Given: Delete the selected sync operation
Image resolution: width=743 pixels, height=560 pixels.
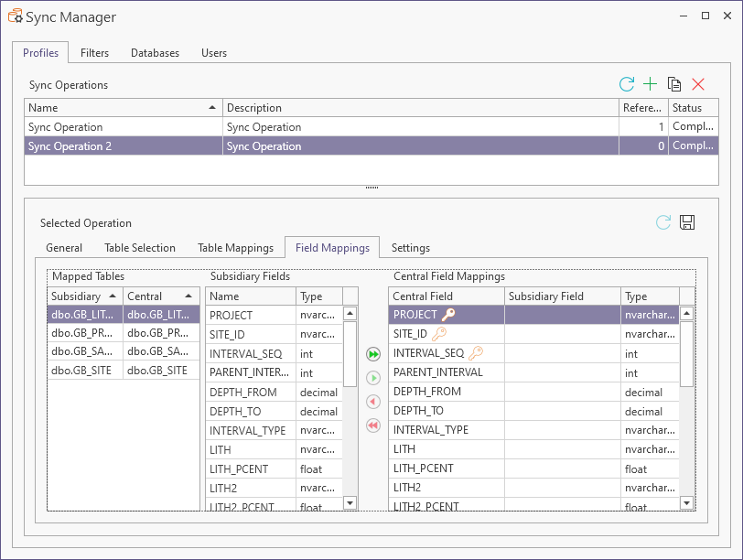Looking at the screenshot, I should pyautogui.click(x=698, y=84).
